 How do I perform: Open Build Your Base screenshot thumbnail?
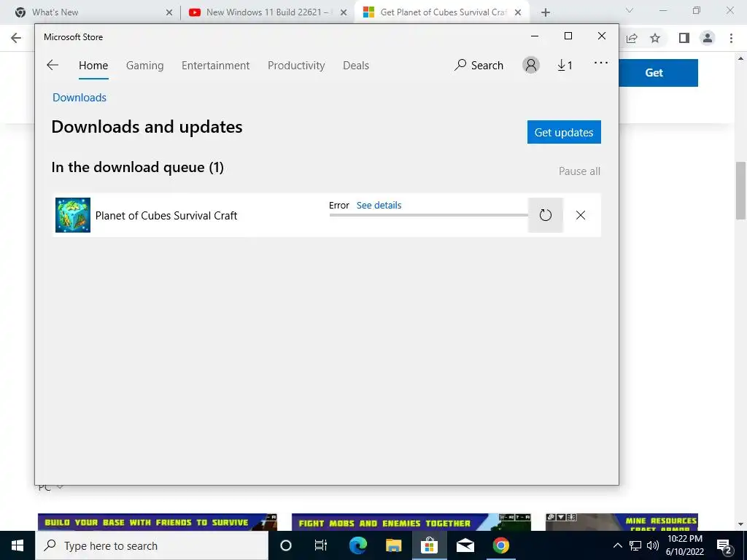tap(158, 522)
